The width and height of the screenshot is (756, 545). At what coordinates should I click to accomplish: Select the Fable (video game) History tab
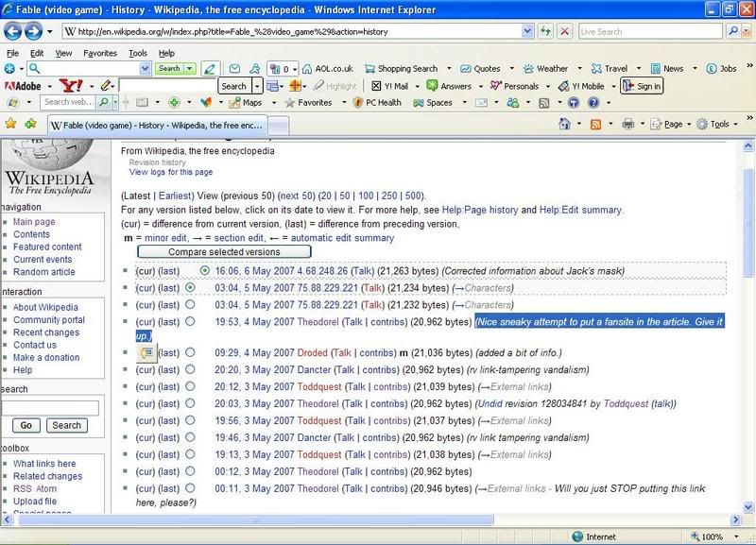tap(157, 126)
